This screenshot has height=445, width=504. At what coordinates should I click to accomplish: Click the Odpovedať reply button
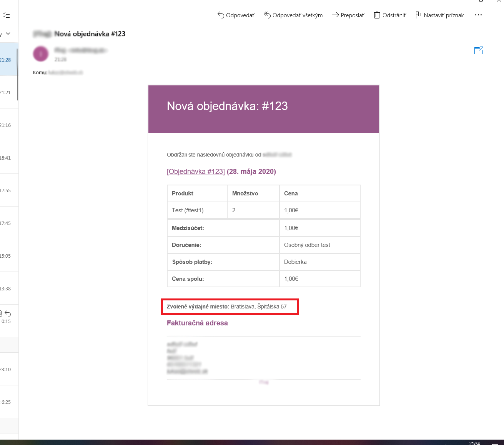[236, 15]
